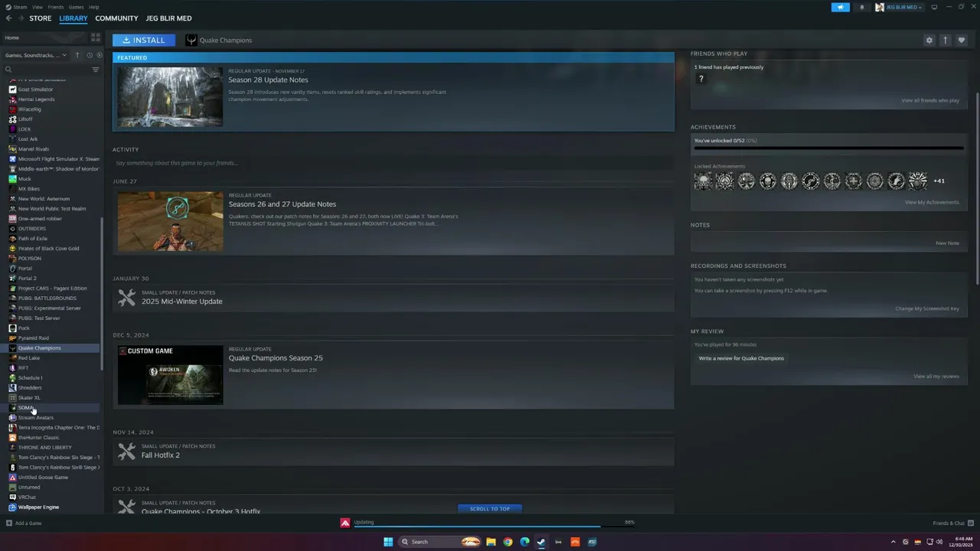980x551 pixels.
Task: Open File Explorer from the taskbar
Action: 491,542
